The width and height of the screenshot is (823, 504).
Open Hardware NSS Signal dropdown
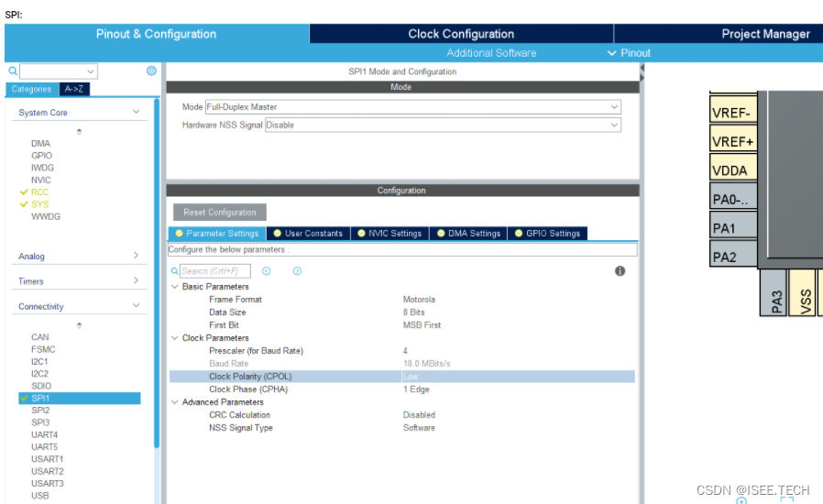[443, 125]
